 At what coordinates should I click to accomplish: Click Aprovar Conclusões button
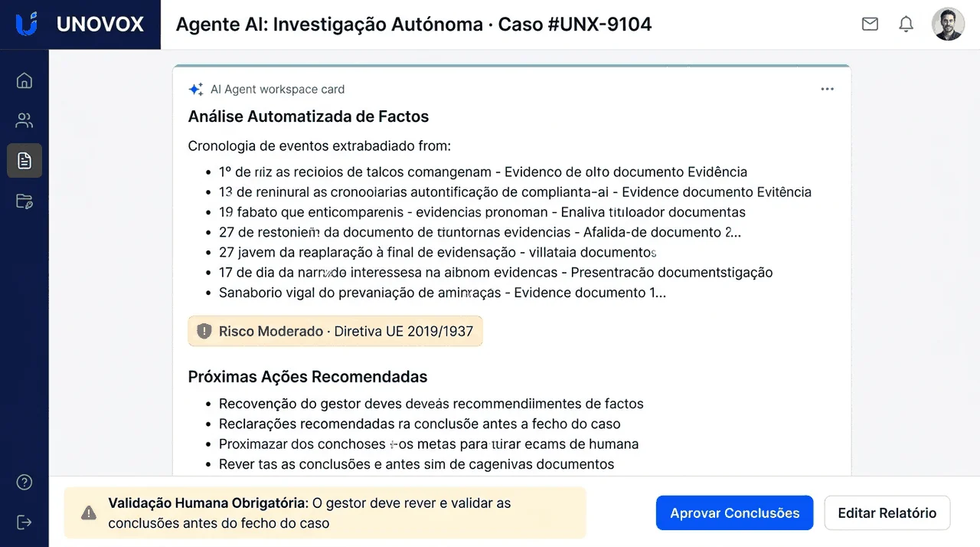tap(734, 513)
